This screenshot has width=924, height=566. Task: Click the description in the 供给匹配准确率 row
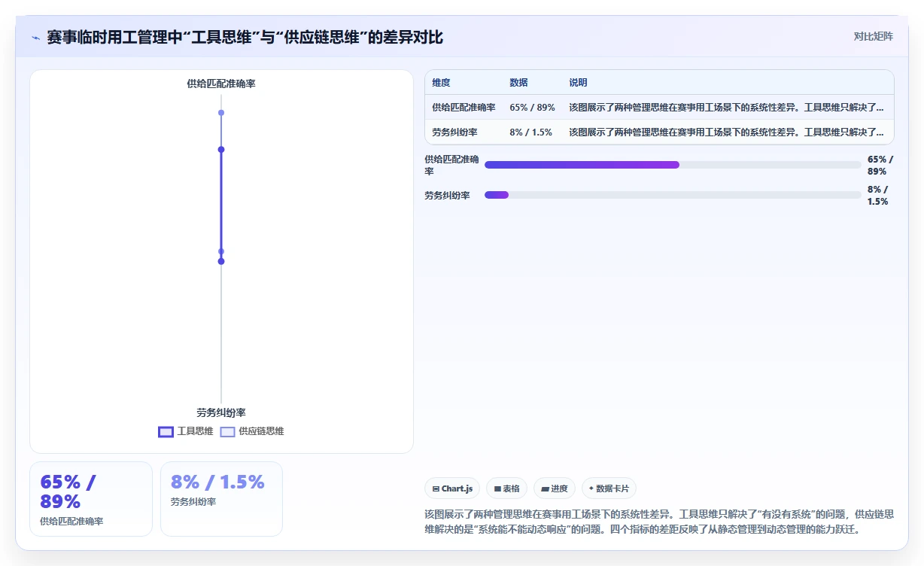pos(727,108)
